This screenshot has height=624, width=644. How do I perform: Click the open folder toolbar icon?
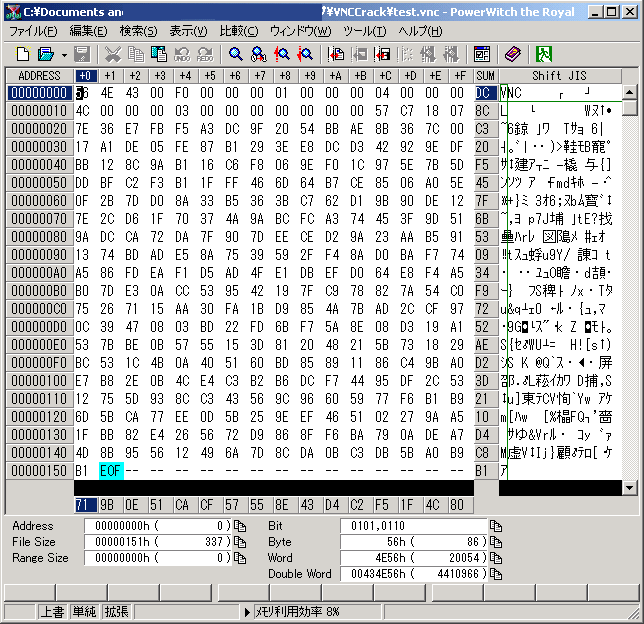click(46, 54)
